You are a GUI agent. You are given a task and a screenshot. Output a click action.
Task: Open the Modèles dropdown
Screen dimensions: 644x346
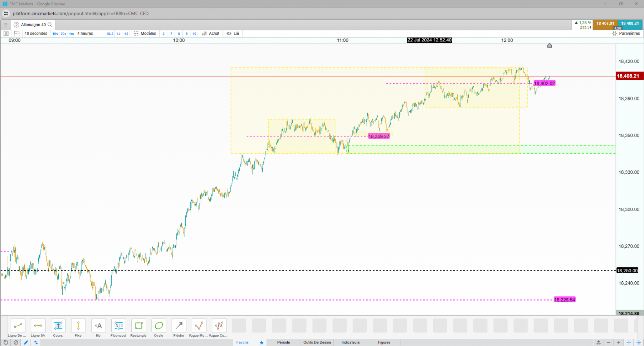(x=145, y=34)
